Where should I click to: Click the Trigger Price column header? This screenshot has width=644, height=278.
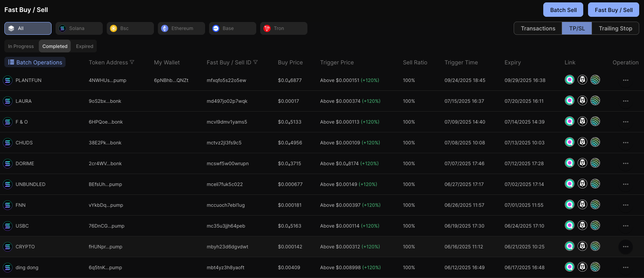[x=337, y=62]
